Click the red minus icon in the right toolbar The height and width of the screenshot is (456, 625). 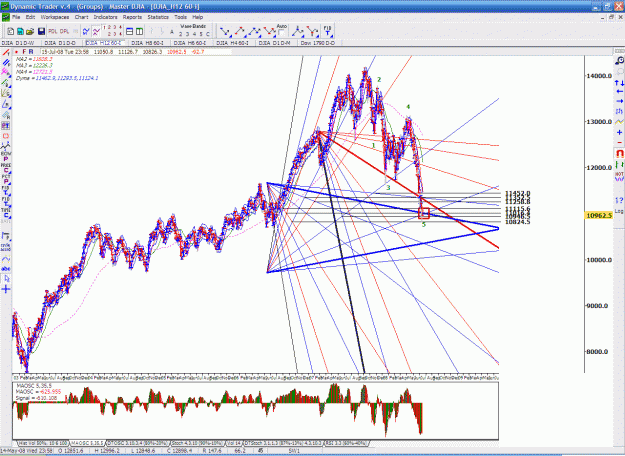[619, 142]
